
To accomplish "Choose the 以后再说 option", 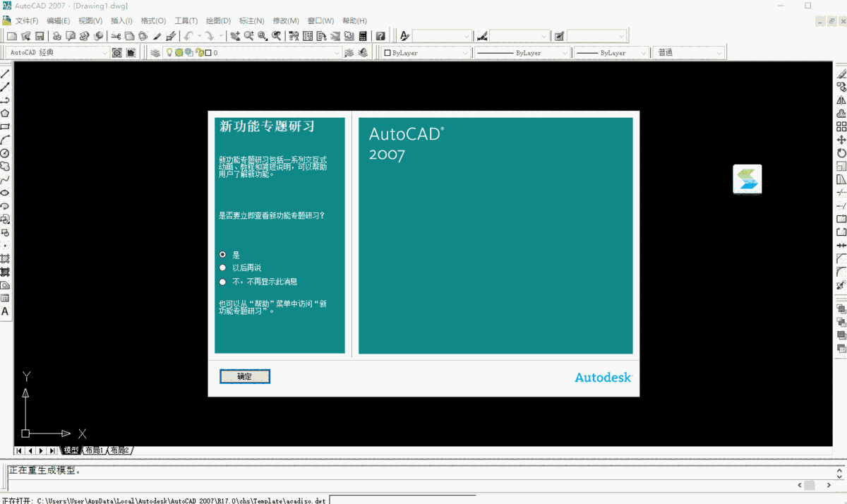I will pos(223,268).
